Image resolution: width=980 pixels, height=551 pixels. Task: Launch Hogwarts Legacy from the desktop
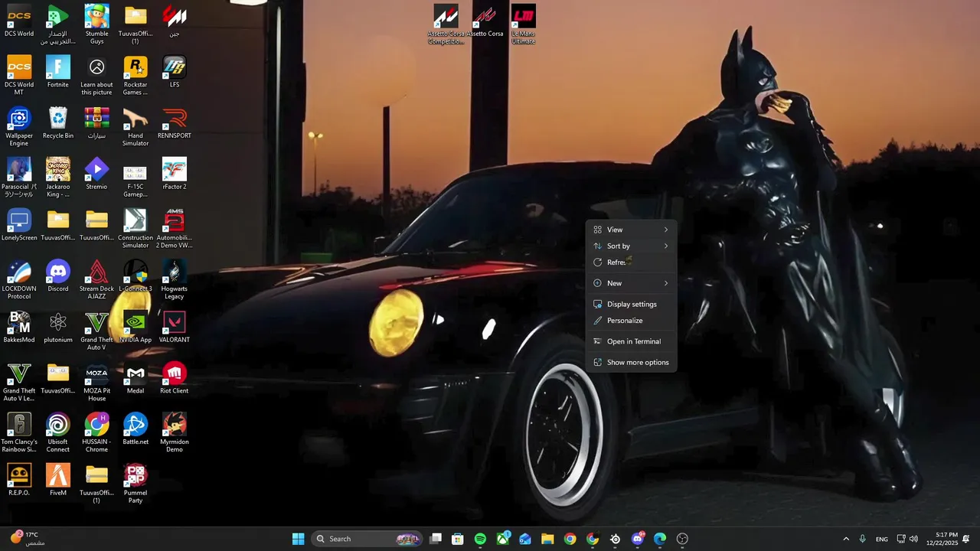pos(175,279)
